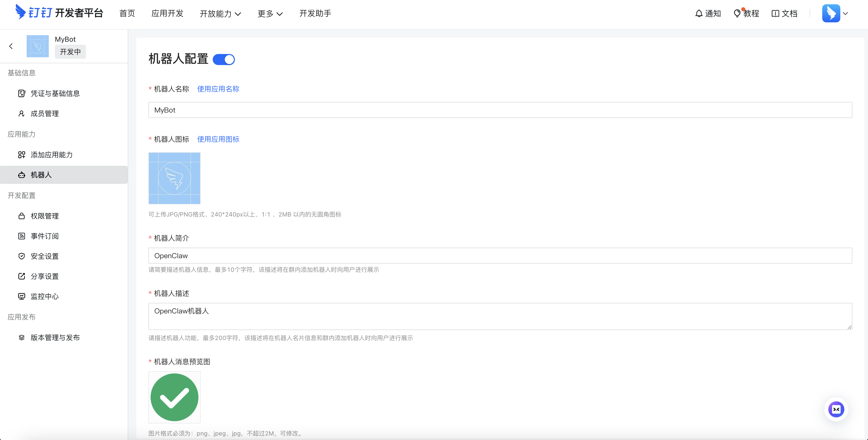Click the monitoring center icon
Screen dimensions: 868x440
(22, 296)
